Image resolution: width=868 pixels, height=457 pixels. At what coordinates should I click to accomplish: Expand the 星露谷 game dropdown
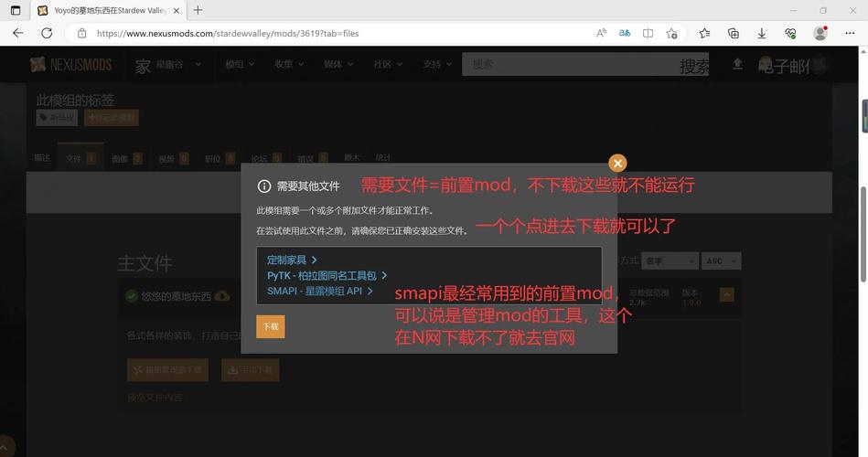point(177,65)
